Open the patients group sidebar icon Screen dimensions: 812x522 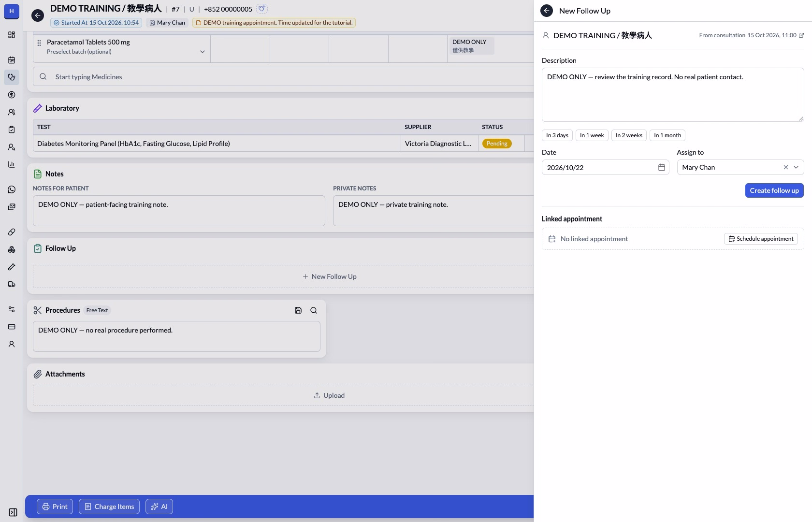(x=12, y=112)
